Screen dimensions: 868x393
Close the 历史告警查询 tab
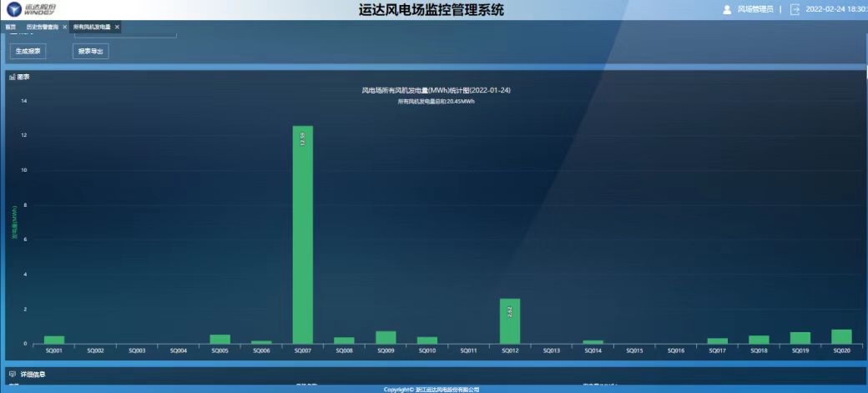[x=65, y=28]
